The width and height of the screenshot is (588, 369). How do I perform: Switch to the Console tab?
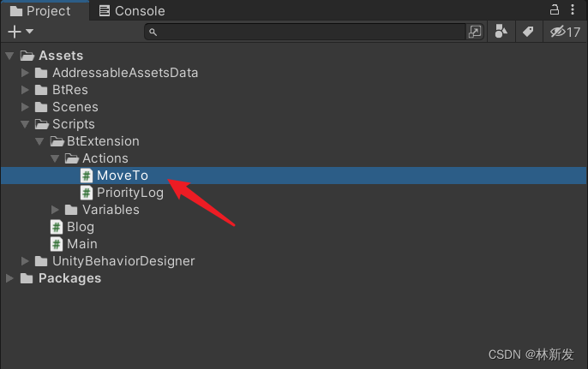pos(132,11)
